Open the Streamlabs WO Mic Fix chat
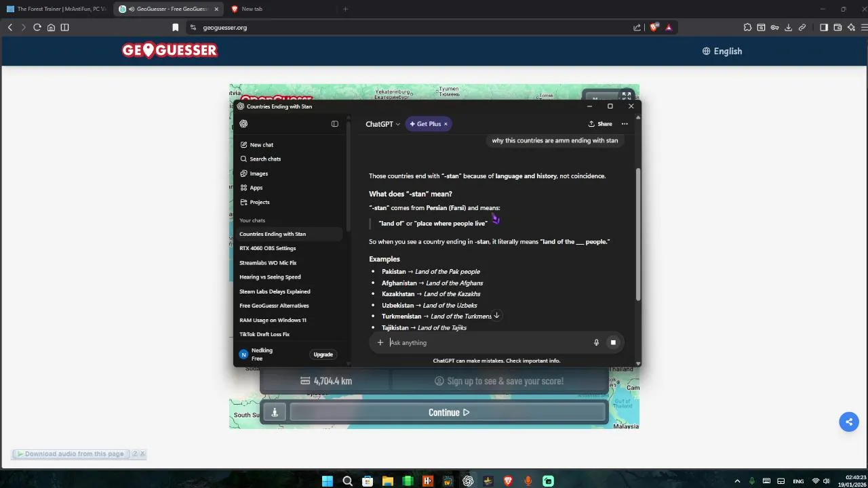The height and width of the screenshot is (488, 868). tap(290, 262)
